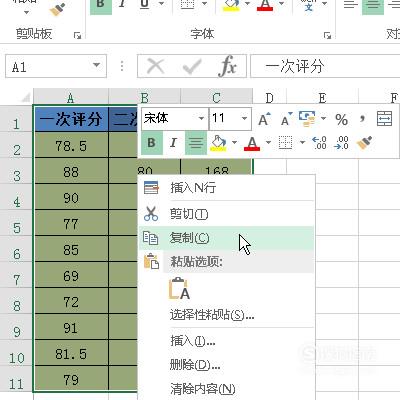Click cell containing 81.5
The image size is (400, 400).
pos(71,354)
